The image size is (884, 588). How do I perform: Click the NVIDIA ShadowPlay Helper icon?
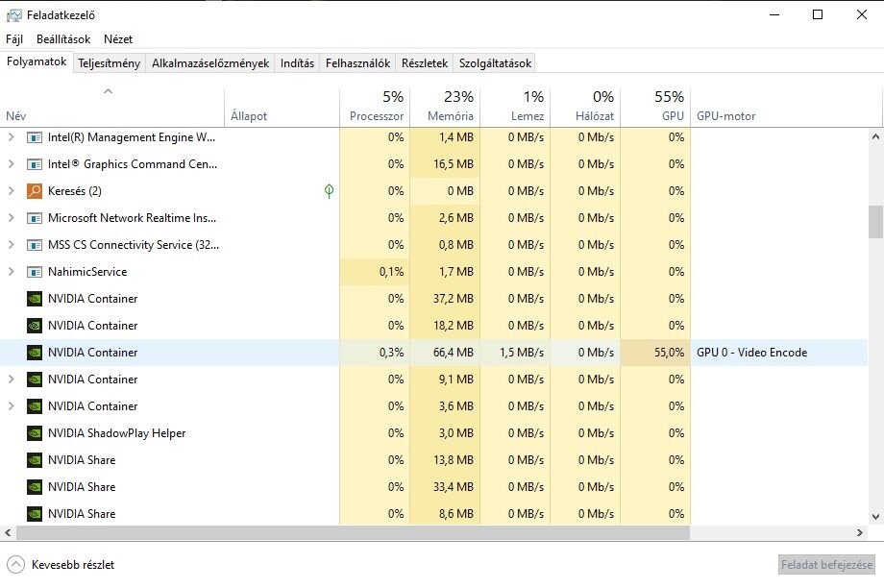(x=35, y=433)
